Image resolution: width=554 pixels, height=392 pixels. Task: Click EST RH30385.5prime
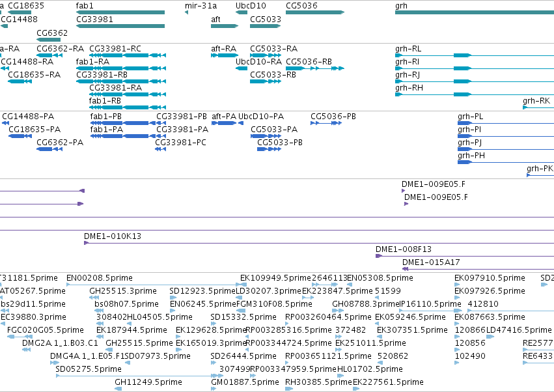[289, 389]
